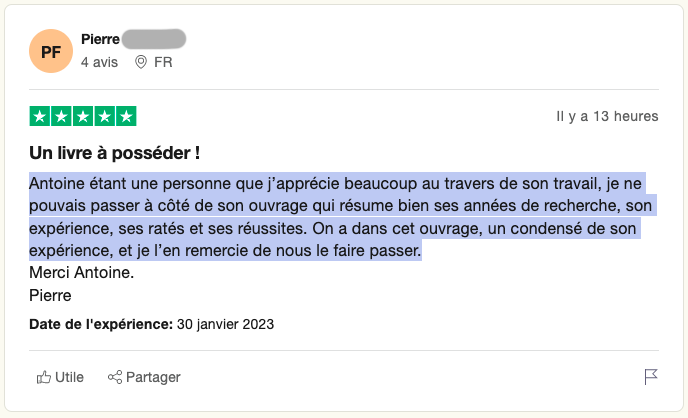Click the "4 avis" review count
The width and height of the screenshot is (688, 418).
[x=99, y=62]
